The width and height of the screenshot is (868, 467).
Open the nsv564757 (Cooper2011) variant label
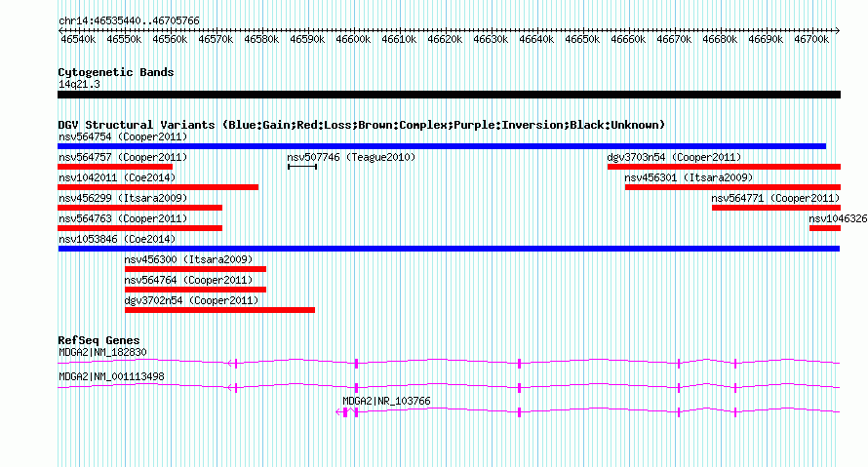click(123, 157)
